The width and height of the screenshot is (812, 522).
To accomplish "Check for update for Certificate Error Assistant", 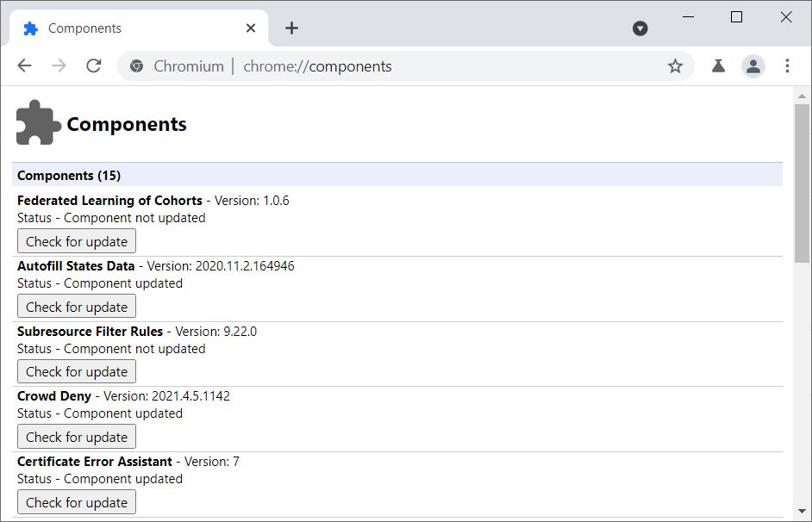I will [x=77, y=502].
